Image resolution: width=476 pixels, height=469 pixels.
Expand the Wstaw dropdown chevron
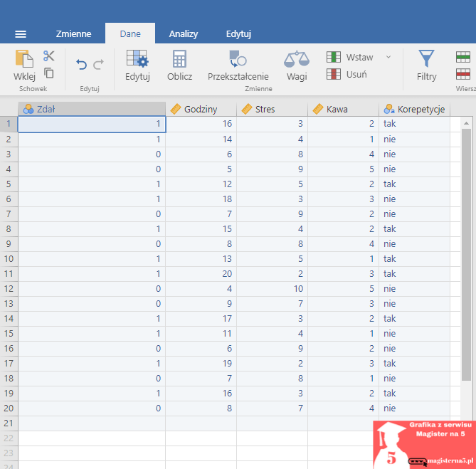coord(388,57)
